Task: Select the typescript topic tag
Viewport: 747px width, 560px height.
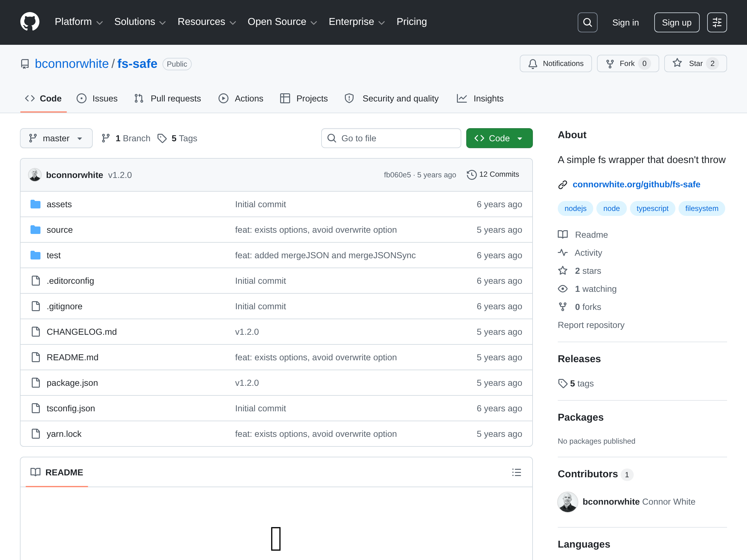Action: coord(652,209)
